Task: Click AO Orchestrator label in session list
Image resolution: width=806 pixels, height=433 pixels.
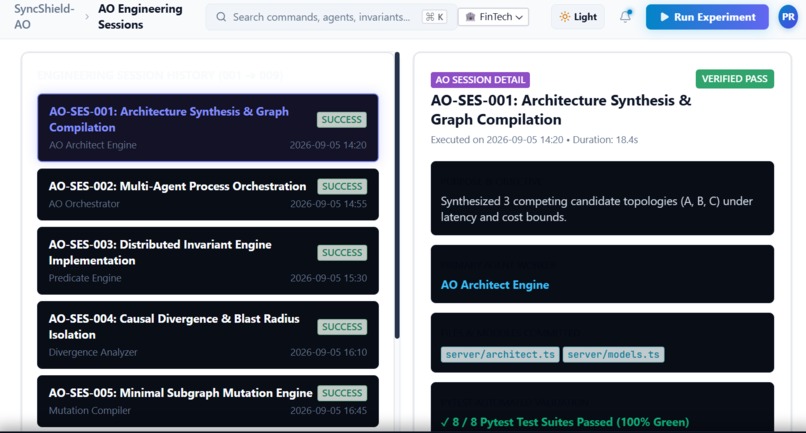Action: (x=84, y=204)
